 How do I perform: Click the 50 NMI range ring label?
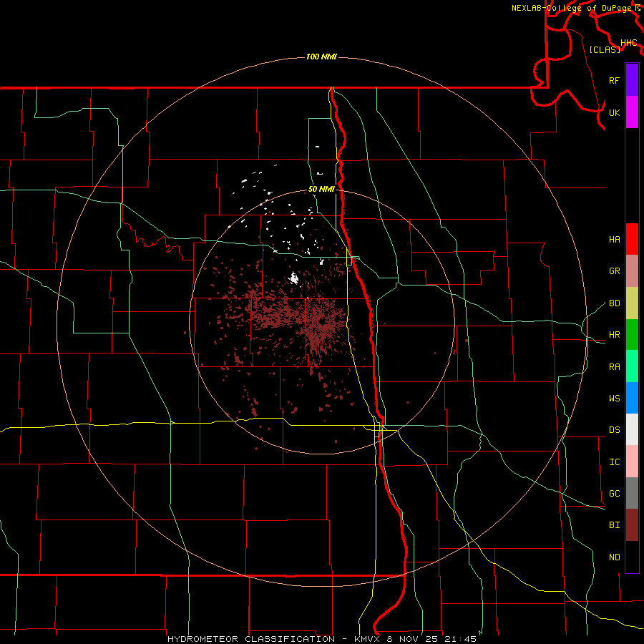(x=321, y=189)
